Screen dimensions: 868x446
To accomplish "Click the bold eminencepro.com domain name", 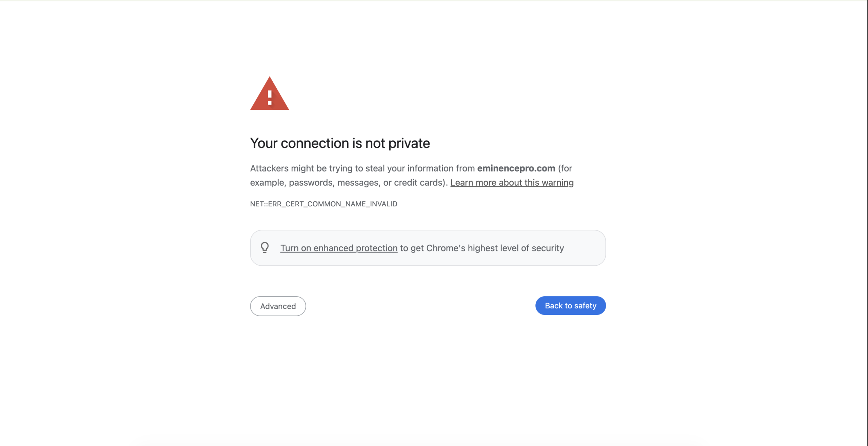I will tap(516, 168).
